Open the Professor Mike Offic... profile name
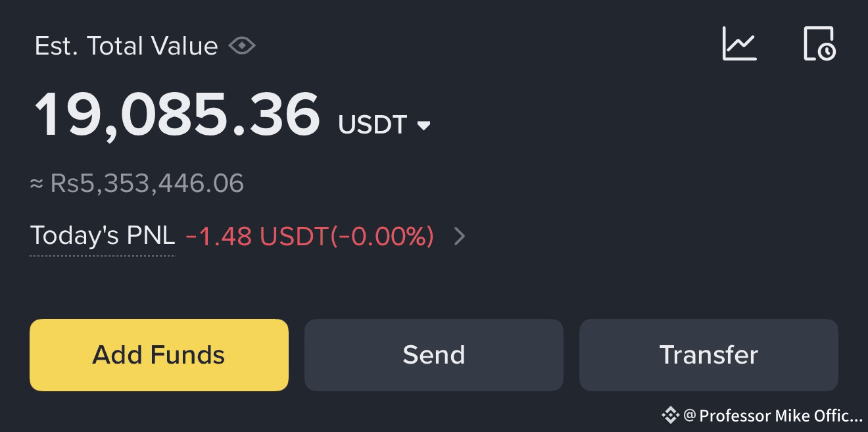 pos(781,416)
